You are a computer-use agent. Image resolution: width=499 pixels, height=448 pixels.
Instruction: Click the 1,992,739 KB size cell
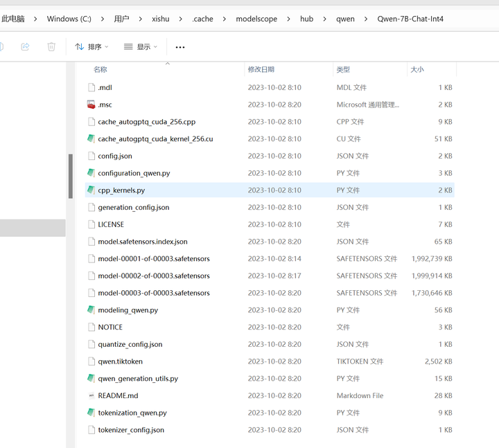[x=432, y=259]
